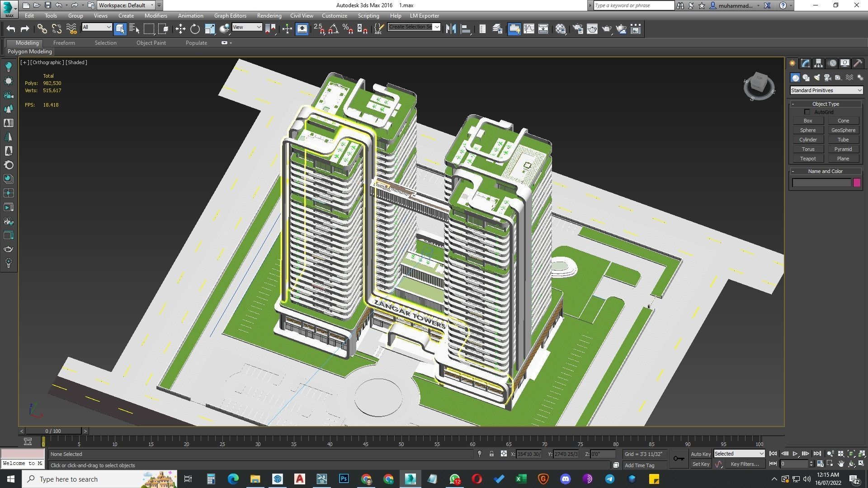Click the Select and Link icon

pyautogui.click(x=42, y=29)
